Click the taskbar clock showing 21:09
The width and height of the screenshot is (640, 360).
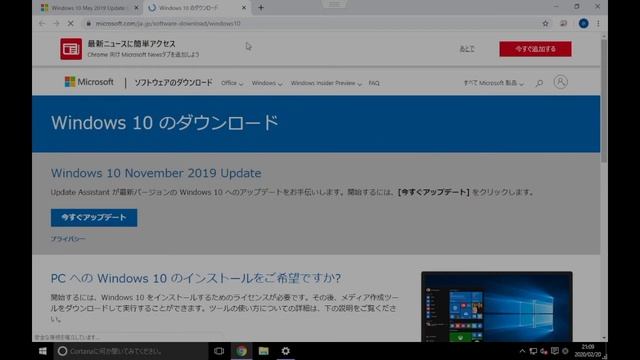click(x=588, y=351)
